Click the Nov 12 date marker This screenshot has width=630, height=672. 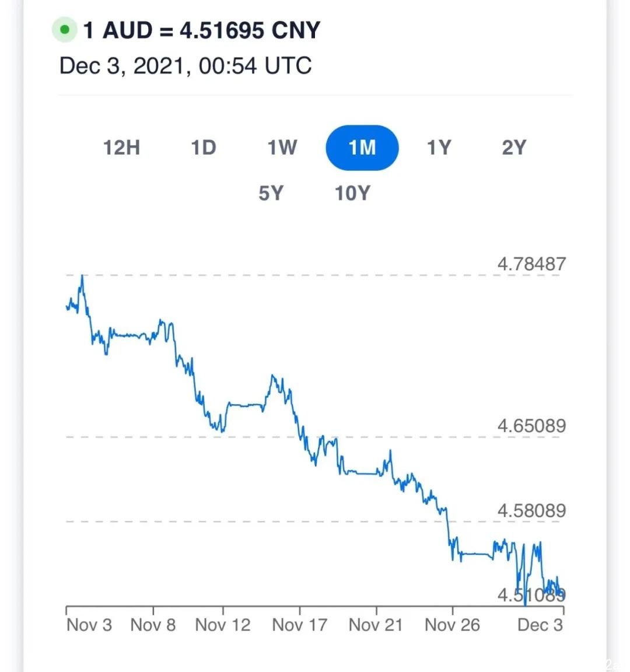pos(223,625)
